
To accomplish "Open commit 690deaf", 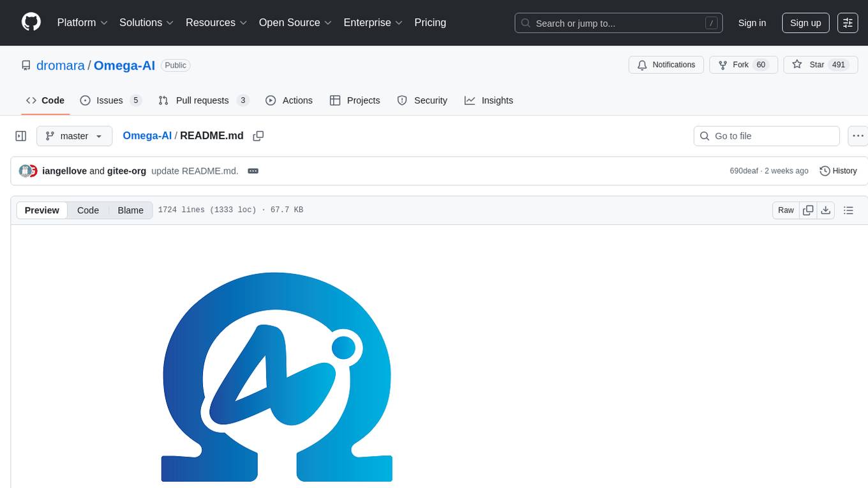I will click(x=744, y=171).
